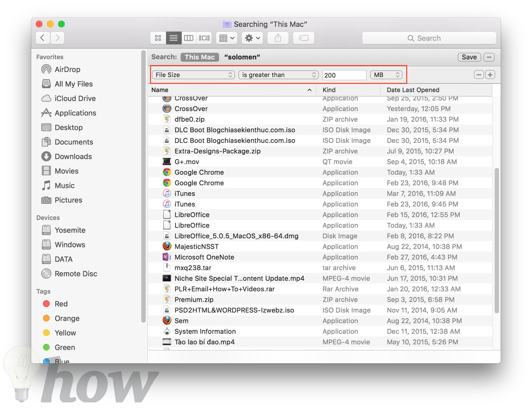Click the Edit Tags toolbar button
532x408 pixels.
click(304, 38)
